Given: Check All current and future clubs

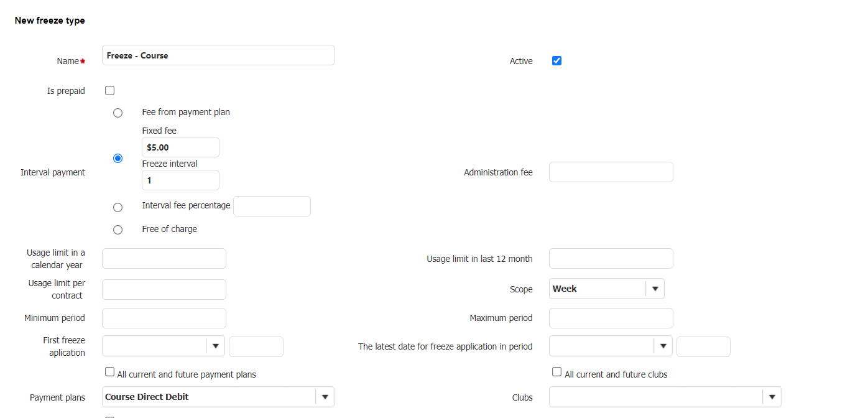Looking at the screenshot, I should pos(557,372).
